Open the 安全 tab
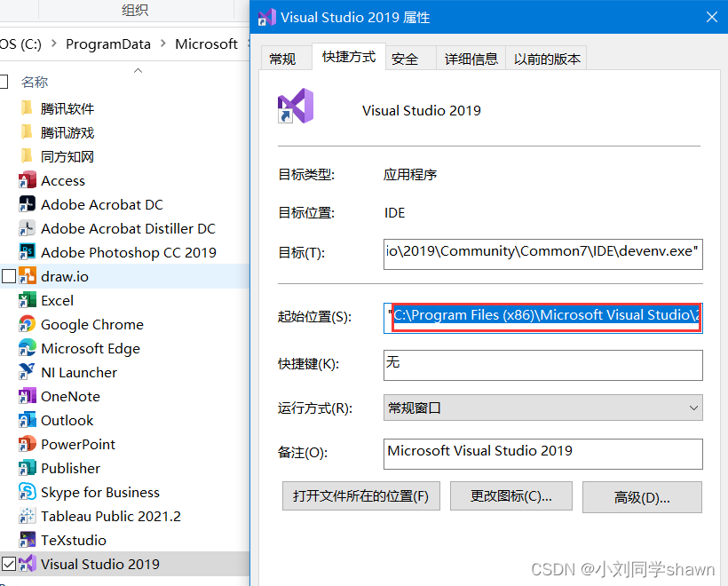Viewport: 728px width, 586px height. [410, 59]
